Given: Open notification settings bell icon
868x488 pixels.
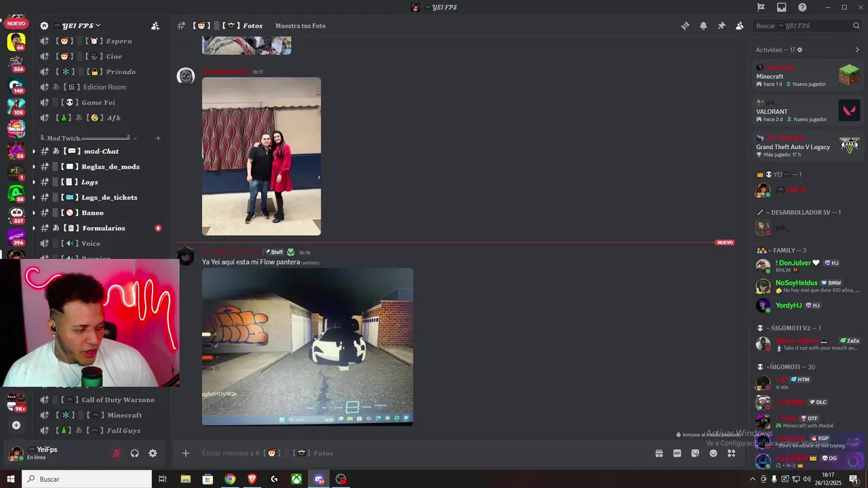Looking at the screenshot, I should point(703,26).
